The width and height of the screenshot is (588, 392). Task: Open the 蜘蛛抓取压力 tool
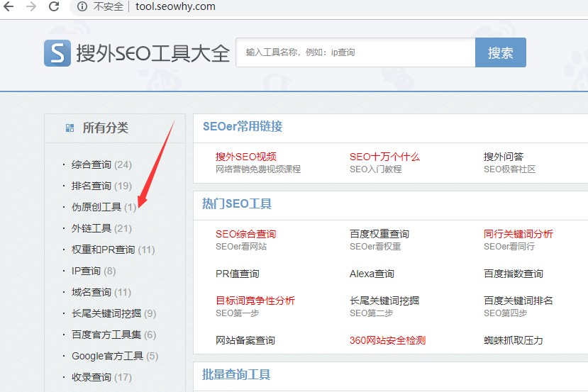point(514,340)
